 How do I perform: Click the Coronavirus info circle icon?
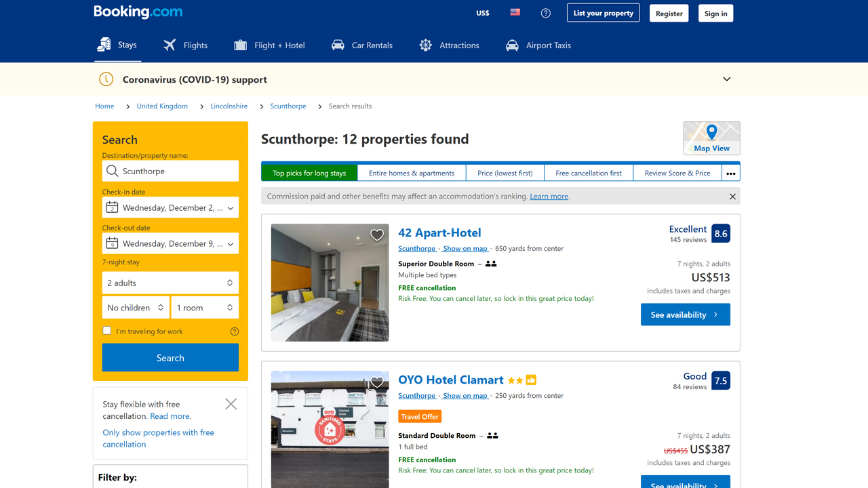[106, 79]
